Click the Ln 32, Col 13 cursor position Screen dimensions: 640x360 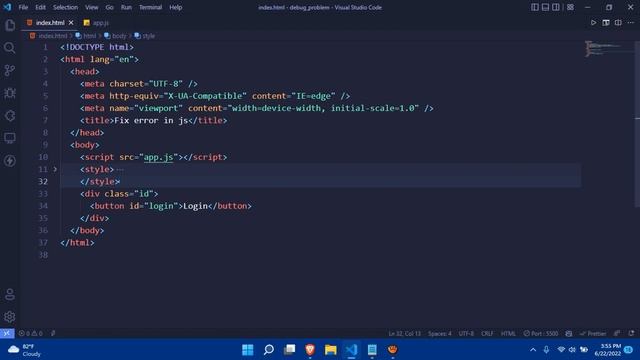404,333
